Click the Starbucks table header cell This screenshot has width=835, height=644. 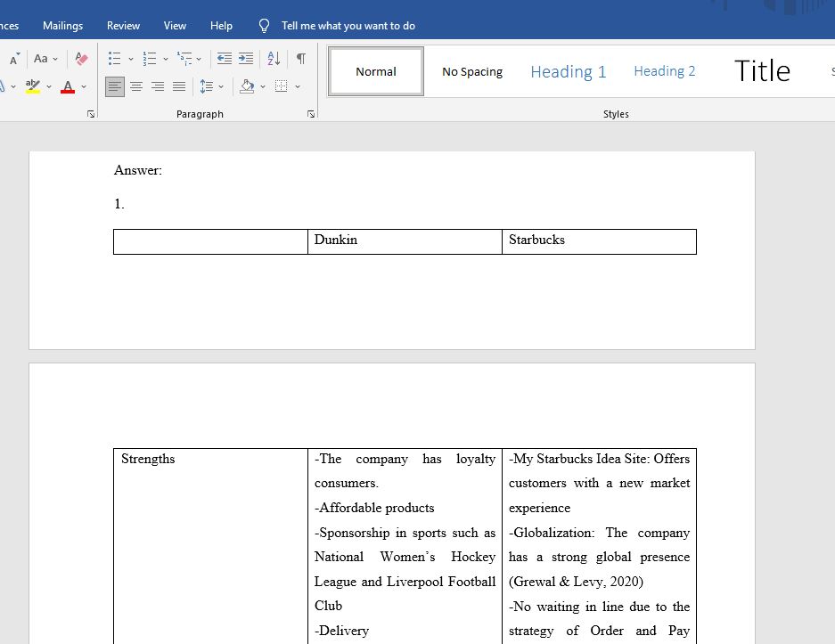(599, 241)
